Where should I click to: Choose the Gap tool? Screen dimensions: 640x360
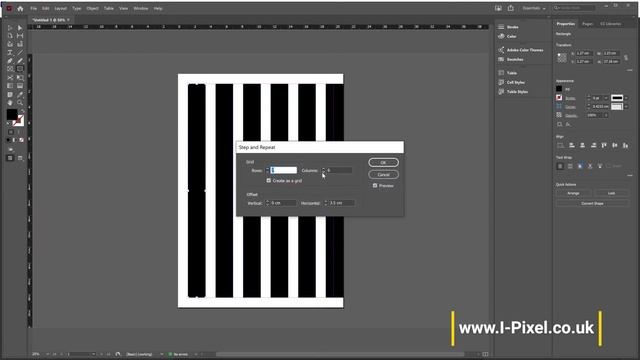pos(20,36)
